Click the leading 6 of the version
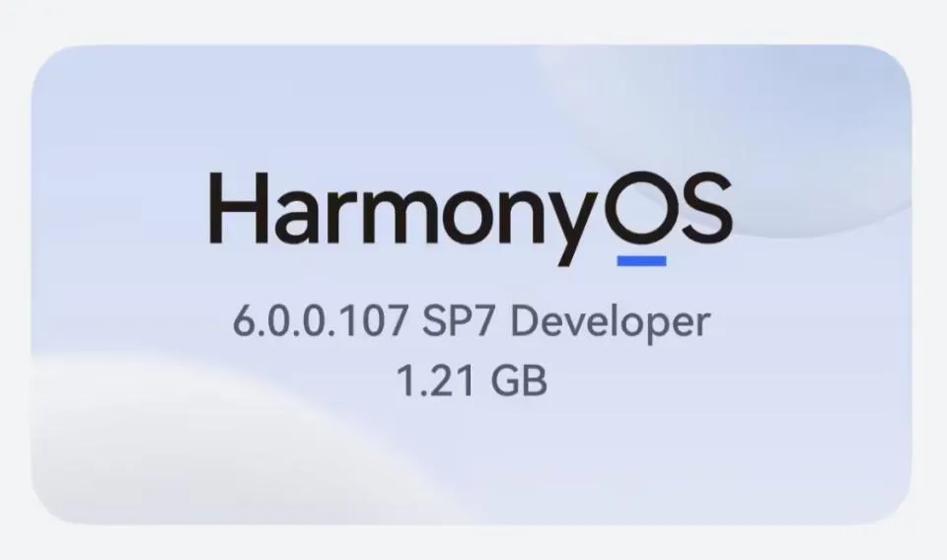 (x=245, y=322)
